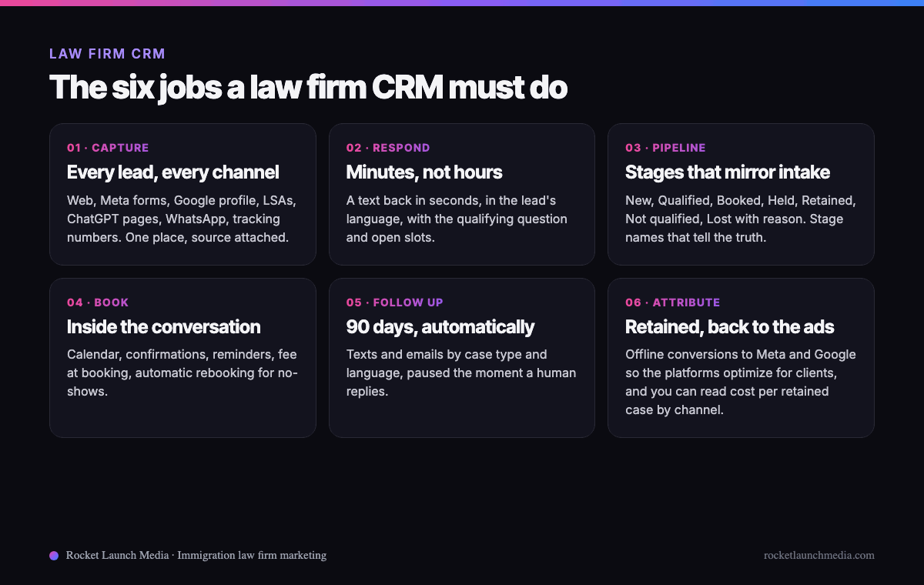
Task: Click the '02 · RESPOND' label
Action: coord(388,148)
